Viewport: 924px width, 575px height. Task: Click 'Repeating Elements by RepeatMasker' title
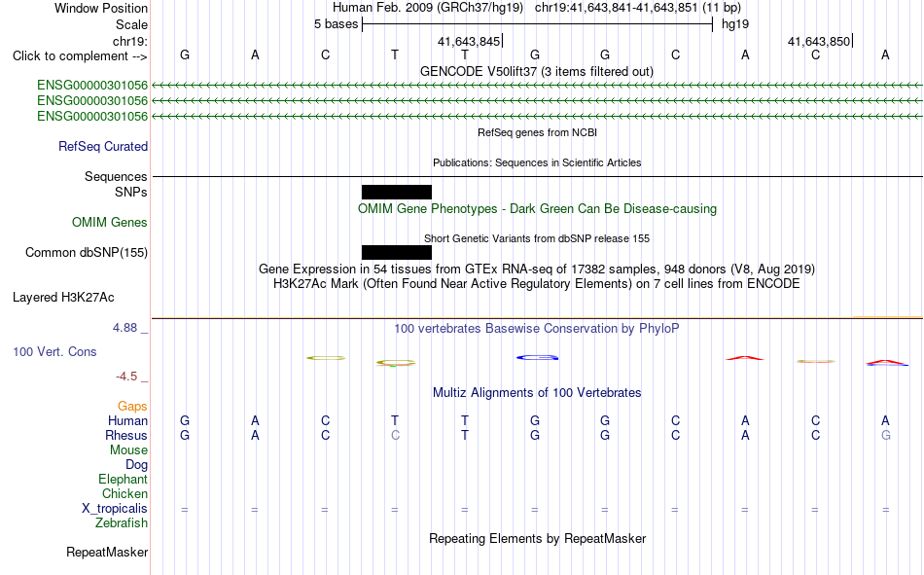pyautogui.click(x=538, y=538)
